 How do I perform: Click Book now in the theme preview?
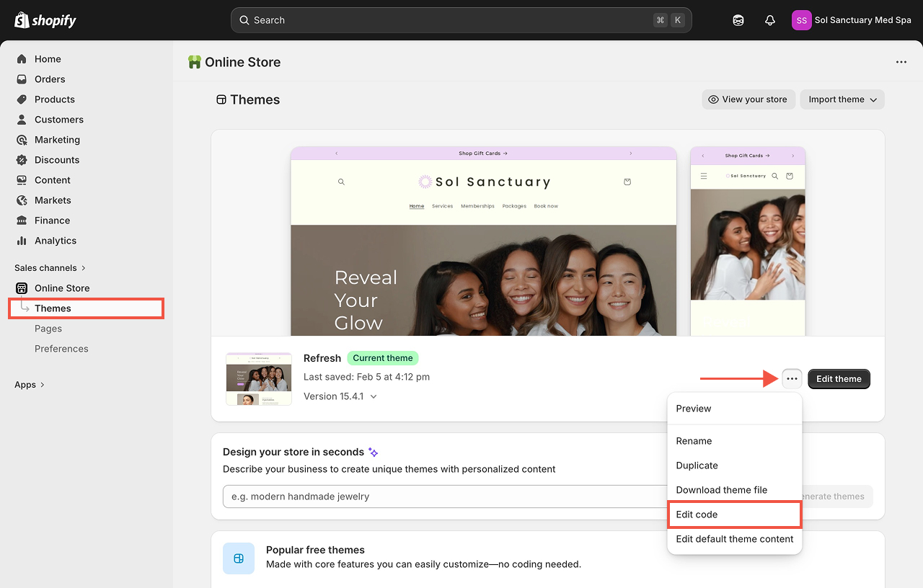pyautogui.click(x=546, y=206)
